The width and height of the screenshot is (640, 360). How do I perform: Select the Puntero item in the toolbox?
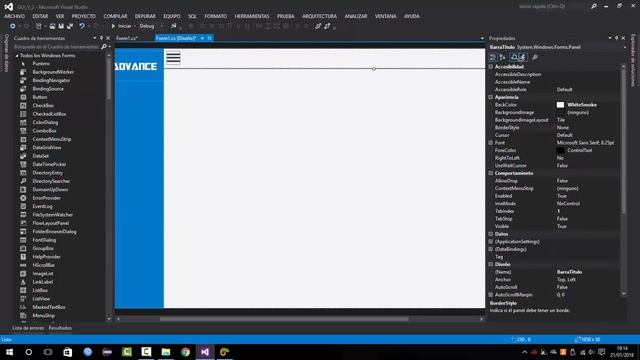[x=41, y=64]
